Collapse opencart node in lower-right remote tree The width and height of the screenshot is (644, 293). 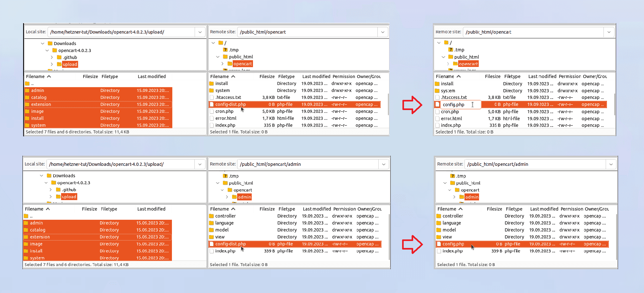point(450,190)
